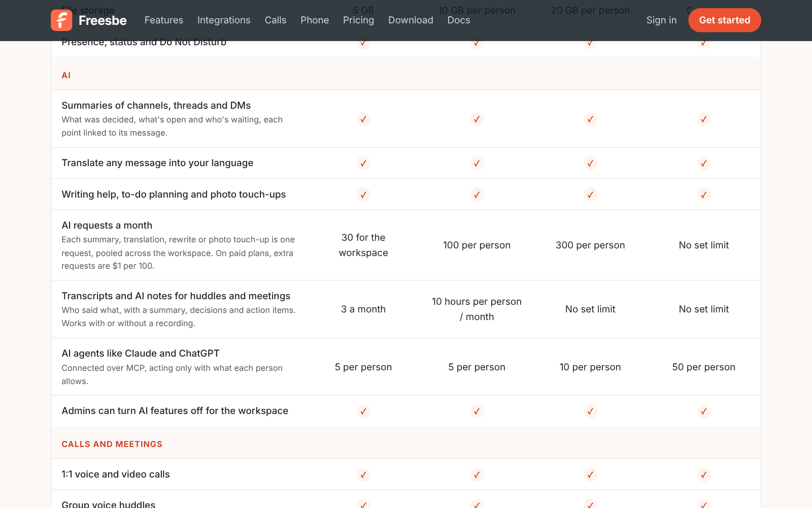Click third-column checkmark in Admins can turn AI off row
This screenshot has height=508, width=812.
590,411
